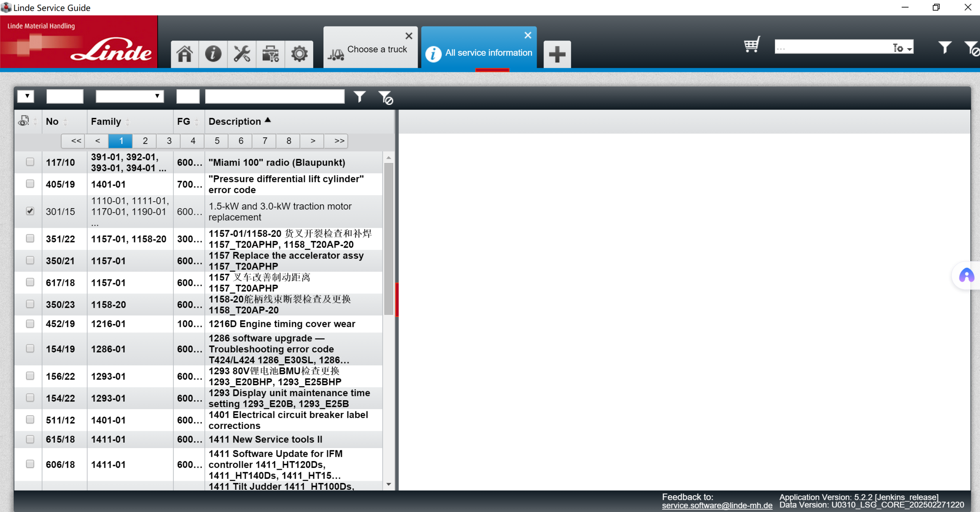Click the Home icon in toolbar
Viewport: 980px width, 512px height.
click(x=185, y=54)
